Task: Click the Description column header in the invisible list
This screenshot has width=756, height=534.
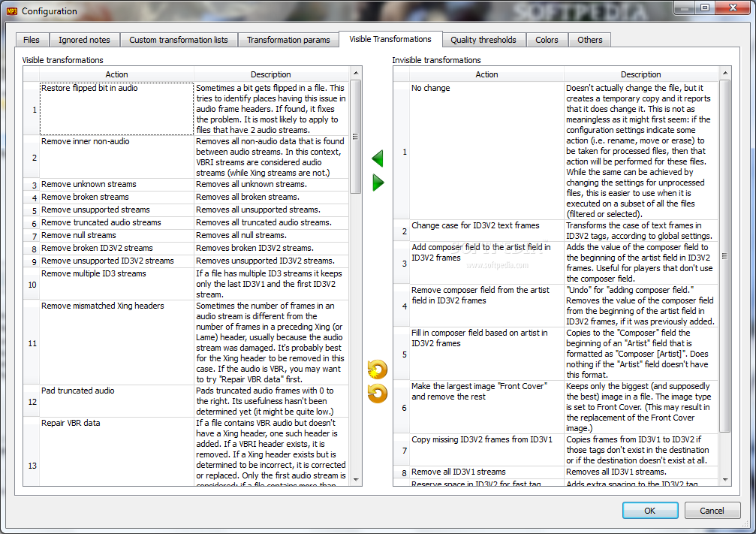Action: (641, 74)
